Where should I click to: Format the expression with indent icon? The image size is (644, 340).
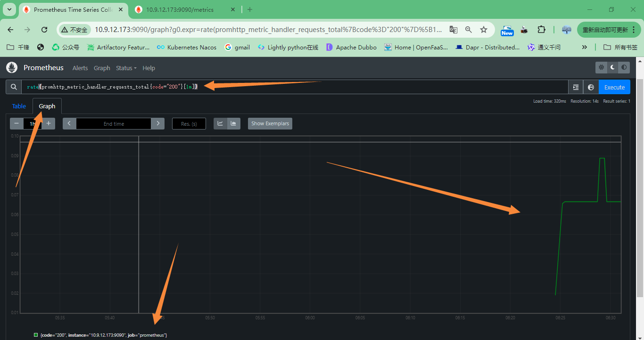[576, 87]
